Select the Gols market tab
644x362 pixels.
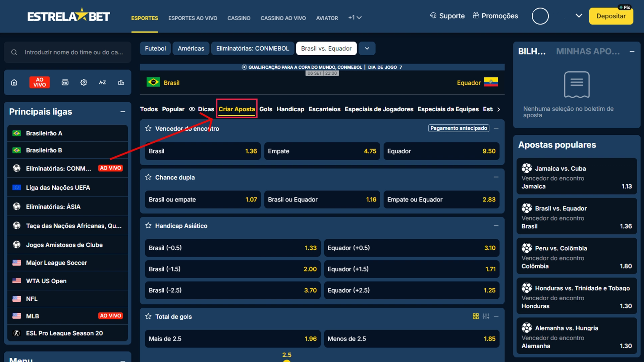(266, 109)
